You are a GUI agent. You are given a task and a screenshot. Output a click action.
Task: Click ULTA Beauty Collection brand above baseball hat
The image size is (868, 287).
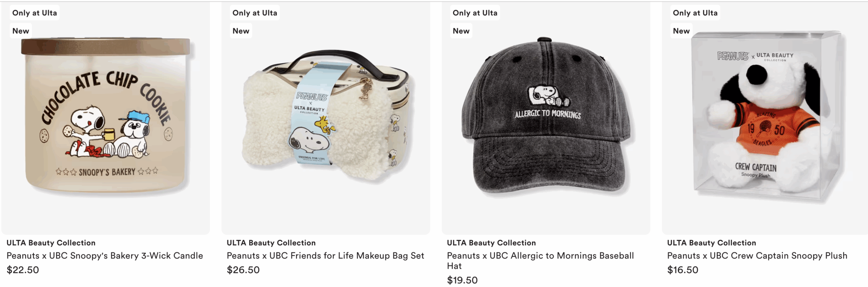point(491,243)
